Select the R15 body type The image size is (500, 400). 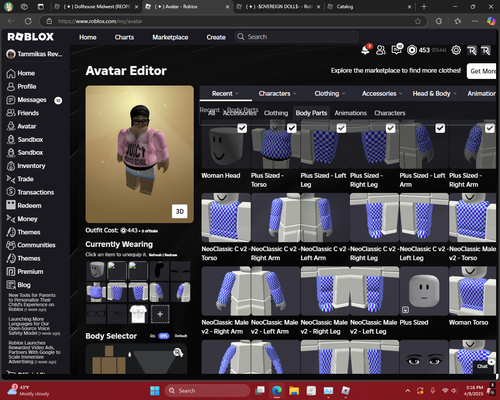[x=164, y=336]
